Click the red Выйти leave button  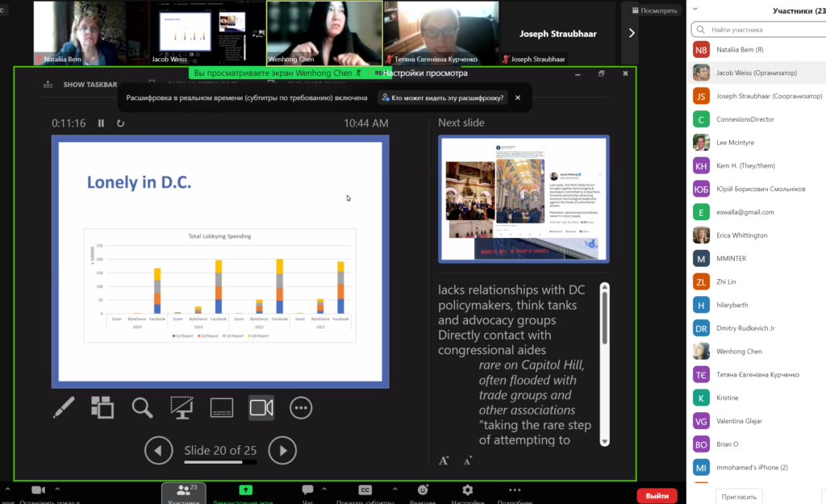pos(657,496)
